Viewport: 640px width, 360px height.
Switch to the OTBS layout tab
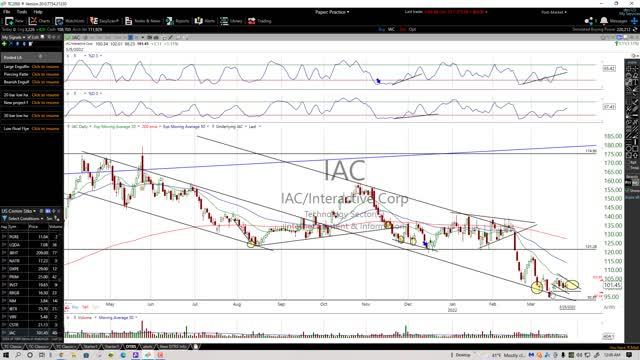tap(131, 347)
